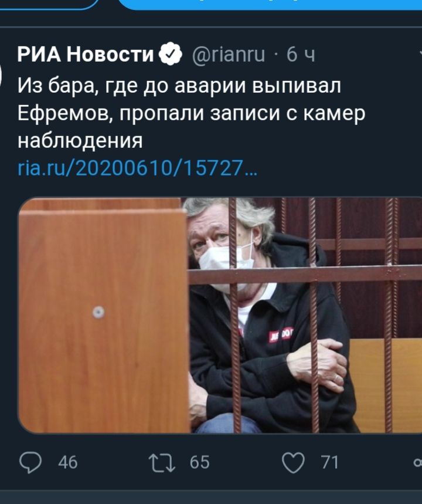The height and width of the screenshot is (504, 422).
Task: Tap the reply count 46
Action: 68,462
